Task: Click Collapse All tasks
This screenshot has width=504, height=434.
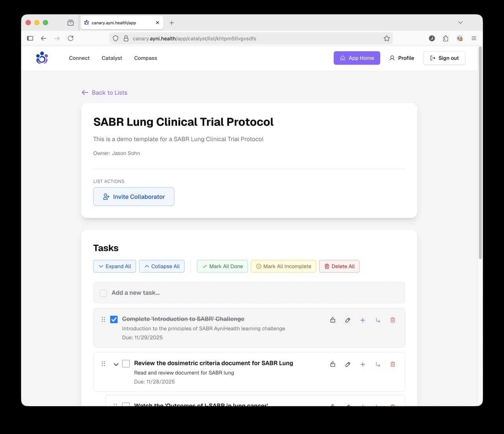Action: coord(161,266)
